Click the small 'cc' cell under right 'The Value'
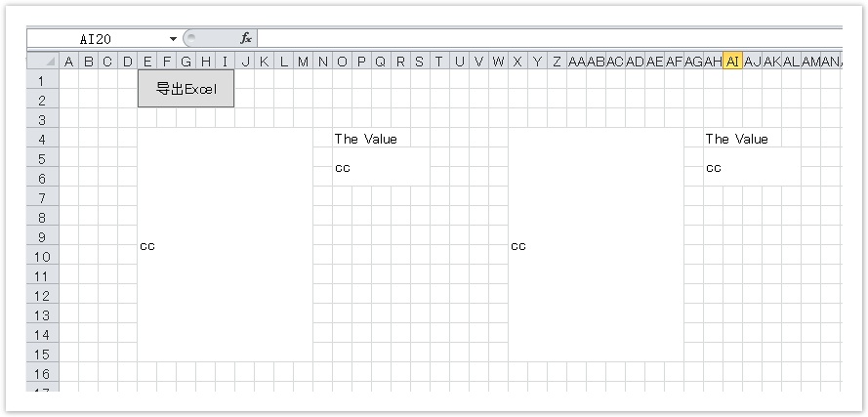 [x=747, y=168]
